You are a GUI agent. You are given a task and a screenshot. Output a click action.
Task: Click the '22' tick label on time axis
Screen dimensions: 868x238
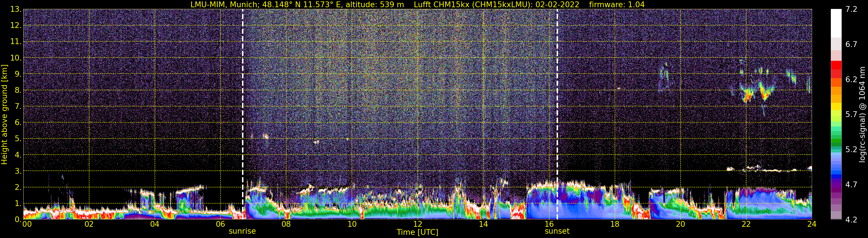pos(746,224)
